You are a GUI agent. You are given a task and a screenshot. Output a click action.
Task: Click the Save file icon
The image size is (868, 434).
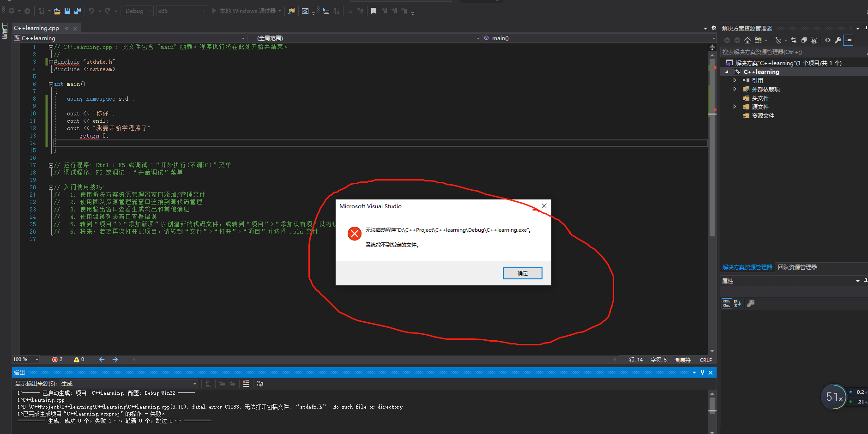[x=67, y=11]
